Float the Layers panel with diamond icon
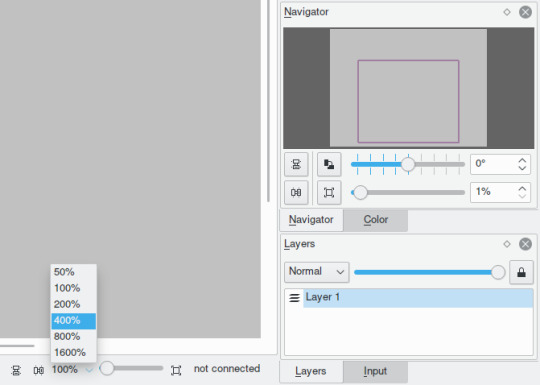The image size is (540, 385). pos(507,244)
